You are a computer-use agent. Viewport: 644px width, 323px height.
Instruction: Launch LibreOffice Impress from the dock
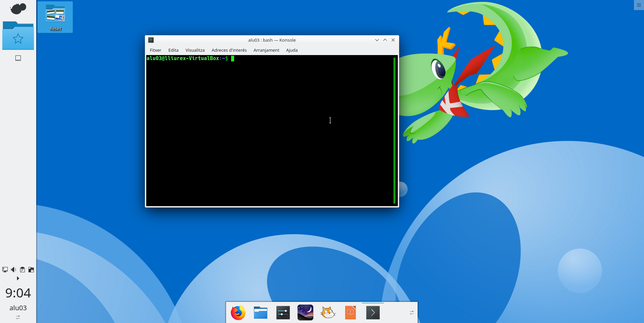pyautogui.click(x=350, y=313)
